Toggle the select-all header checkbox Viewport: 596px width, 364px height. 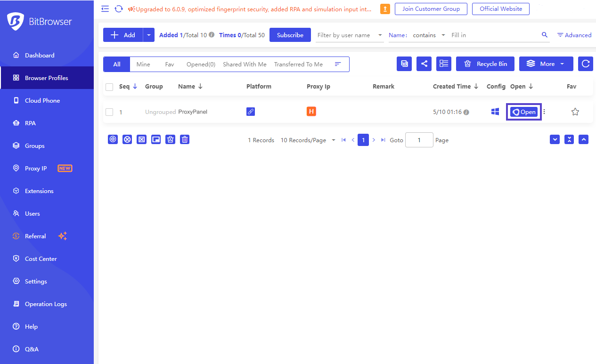pos(109,87)
